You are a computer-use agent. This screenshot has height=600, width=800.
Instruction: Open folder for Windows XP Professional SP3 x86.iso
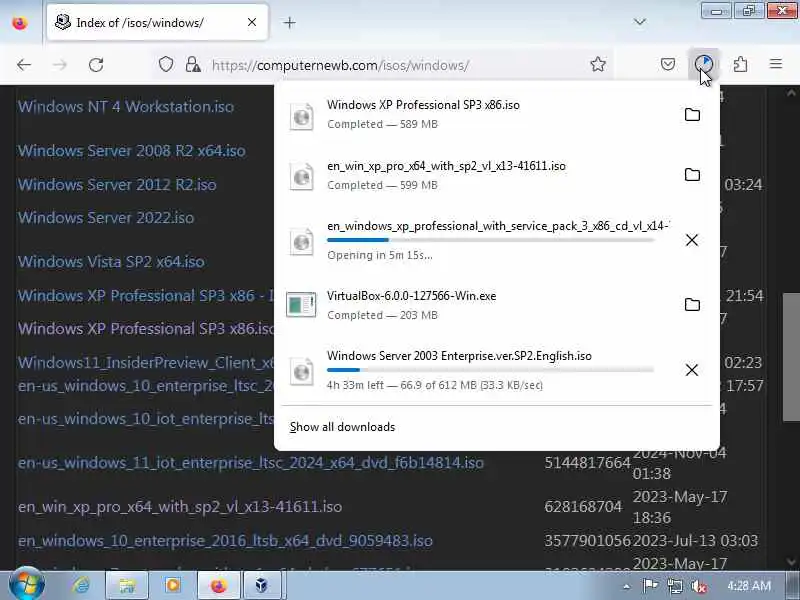point(692,114)
